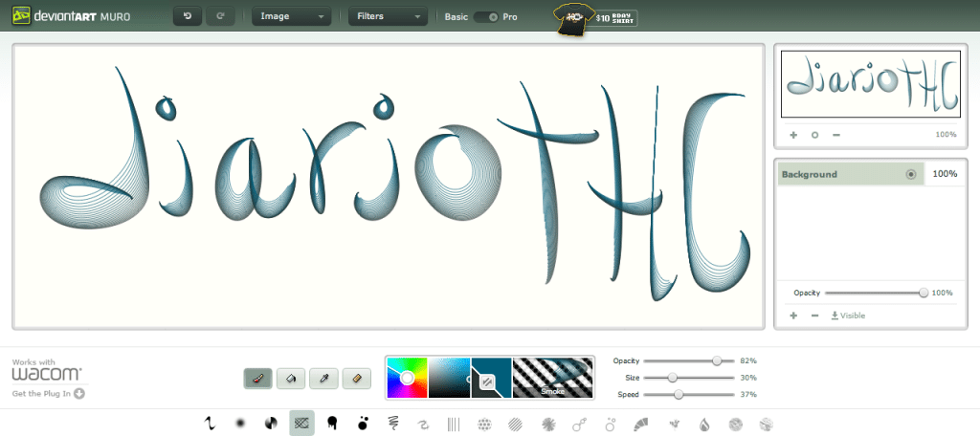Screen dimensions: 980x436
Task: Select the diagonal hatch circle brush
Action: click(x=515, y=425)
